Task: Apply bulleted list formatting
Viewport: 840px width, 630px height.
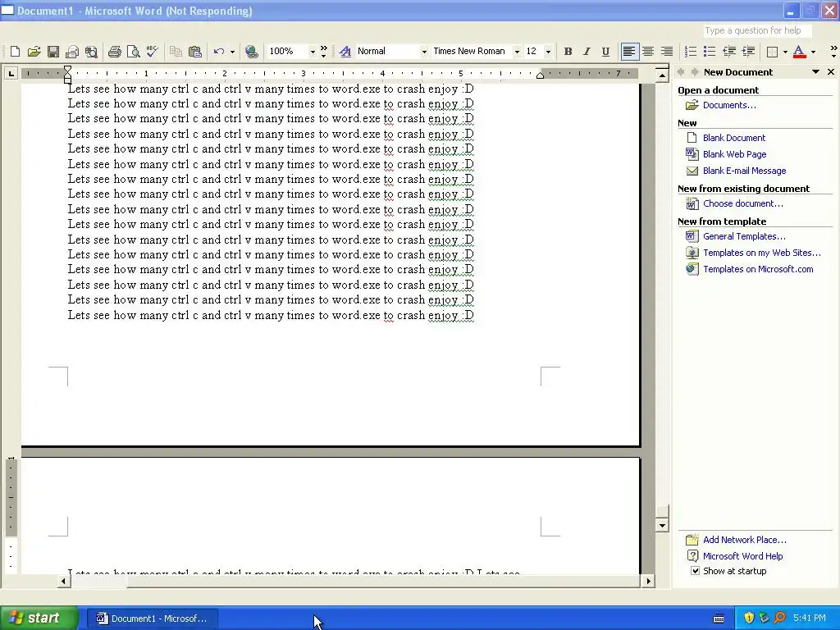Action: pos(710,52)
